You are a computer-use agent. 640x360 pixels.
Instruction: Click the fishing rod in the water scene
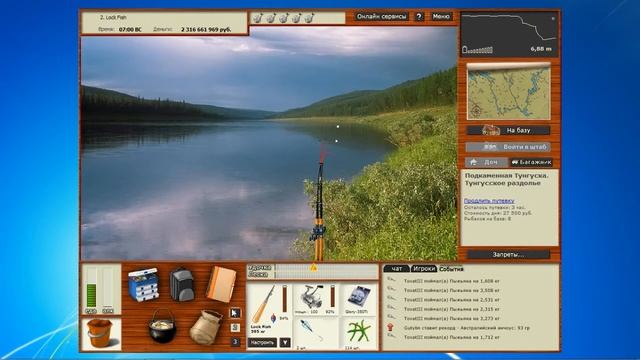pos(319,204)
